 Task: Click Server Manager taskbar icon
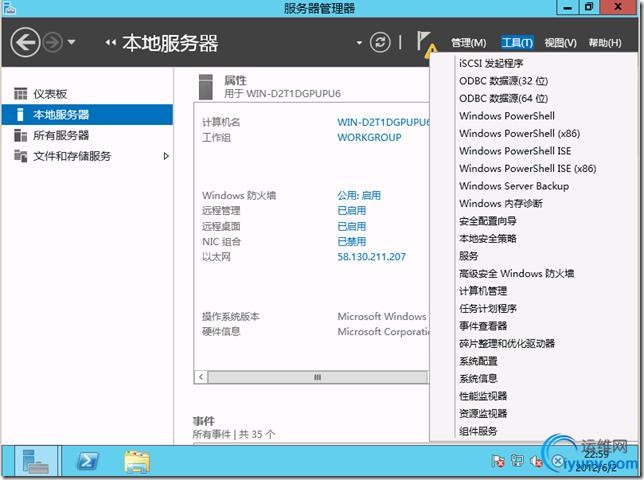36,462
